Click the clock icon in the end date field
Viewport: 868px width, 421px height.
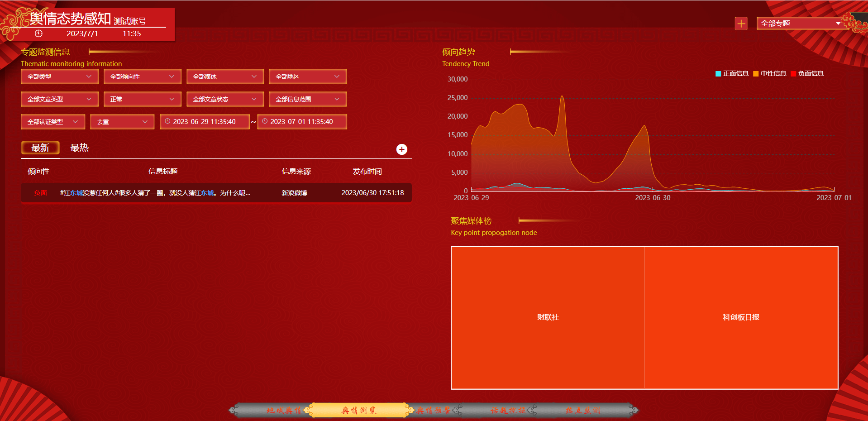(265, 121)
